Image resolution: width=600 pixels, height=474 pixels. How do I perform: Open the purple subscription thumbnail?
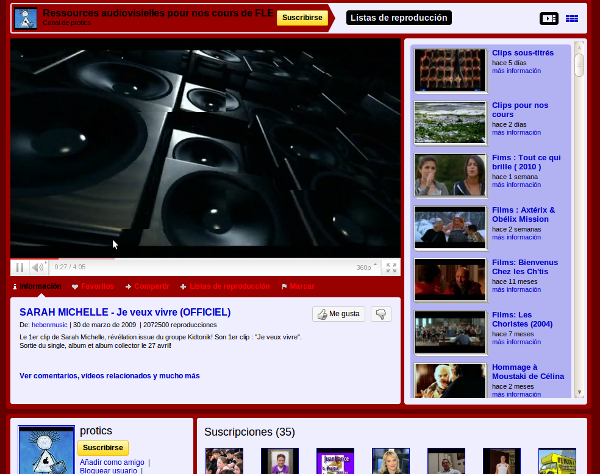pyautogui.click(x=335, y=461)
